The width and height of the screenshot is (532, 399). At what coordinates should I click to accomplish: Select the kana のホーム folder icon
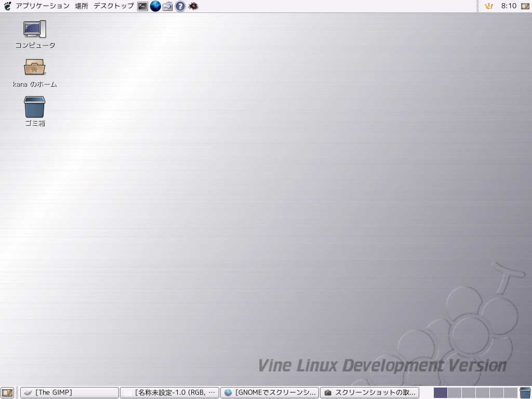[35, 73]
